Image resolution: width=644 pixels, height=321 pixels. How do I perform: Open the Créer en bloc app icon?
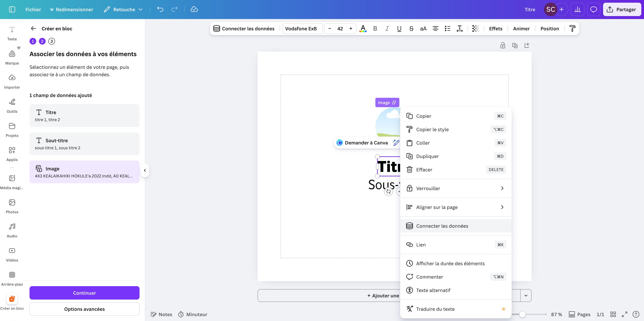[12, 299]
